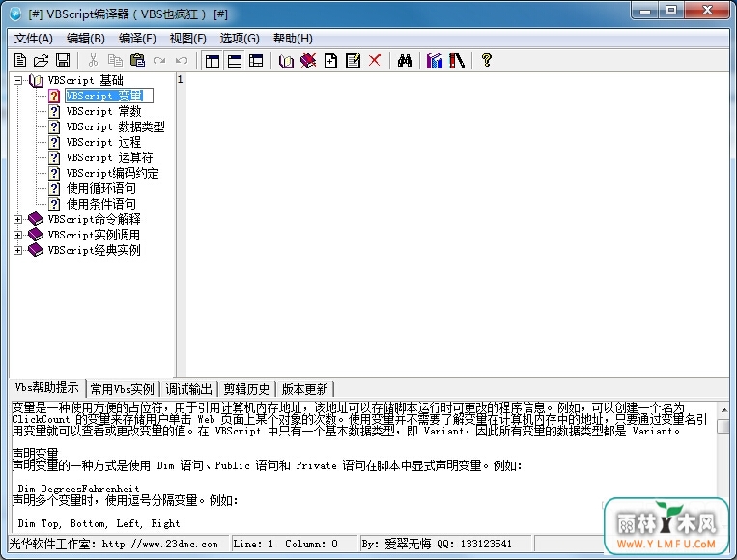Click the Save floppy disk icon
This screenshot has height=560, width=737.
tap(63, 60)
